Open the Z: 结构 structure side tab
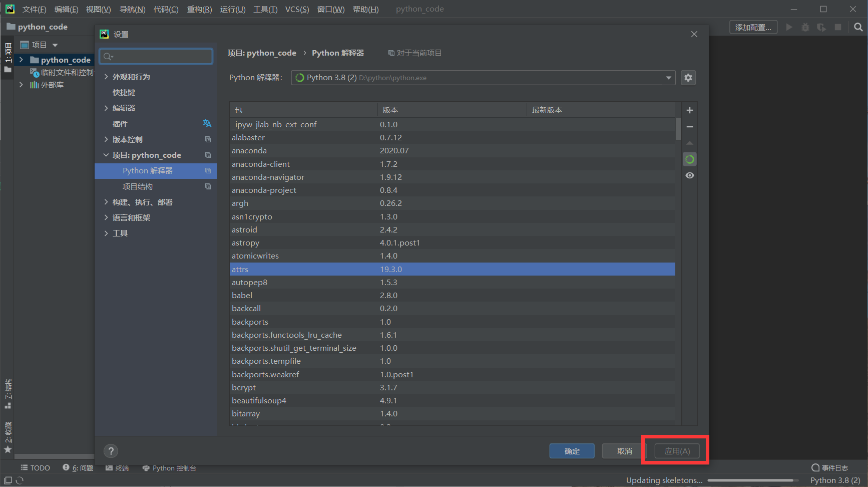 pyautogui.click(x=8, y=393)
